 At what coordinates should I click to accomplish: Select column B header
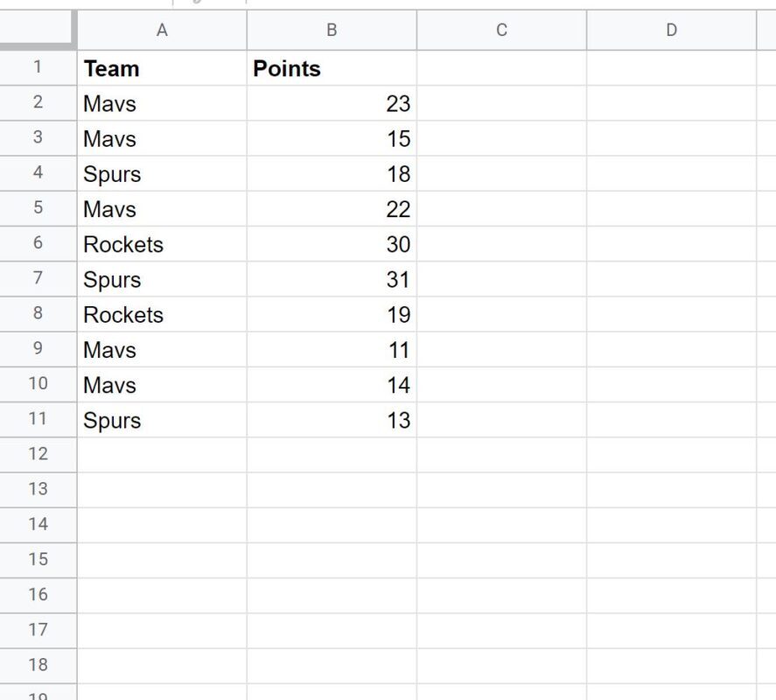click(332, 31)
